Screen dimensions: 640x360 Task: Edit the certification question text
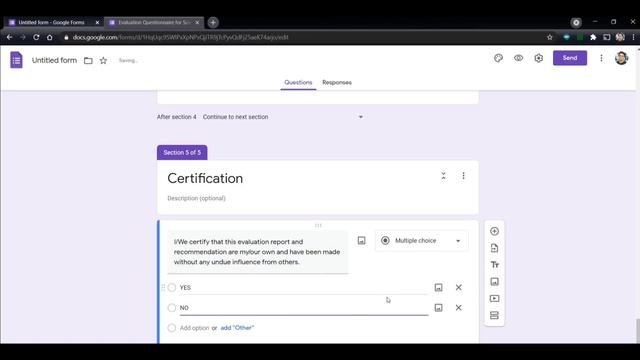click(258, 252)
